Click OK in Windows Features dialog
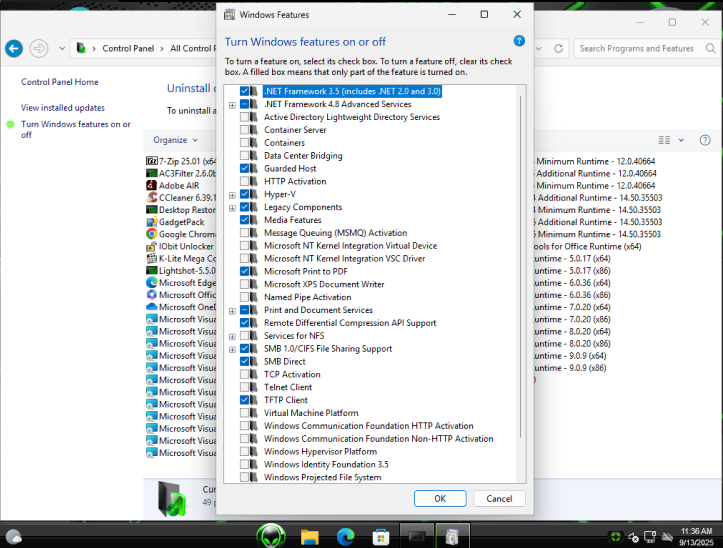The width and height of the screenshot is (723, 548). [440, 499]
